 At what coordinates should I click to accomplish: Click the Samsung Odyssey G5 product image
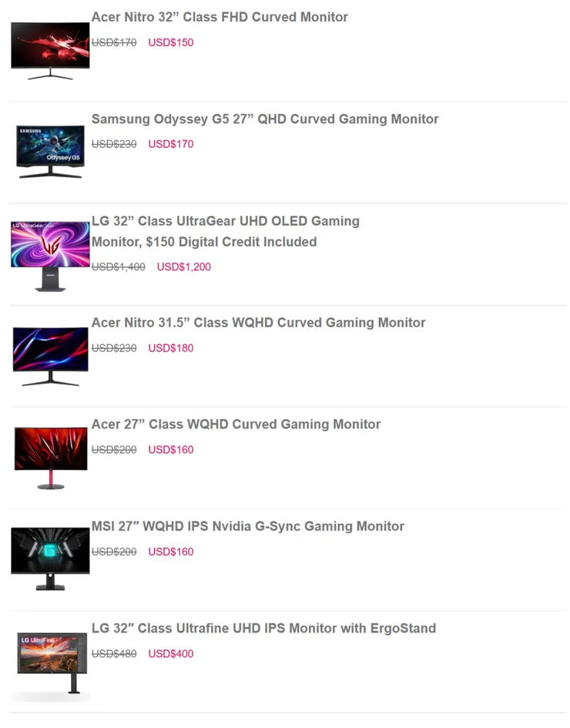50,152
